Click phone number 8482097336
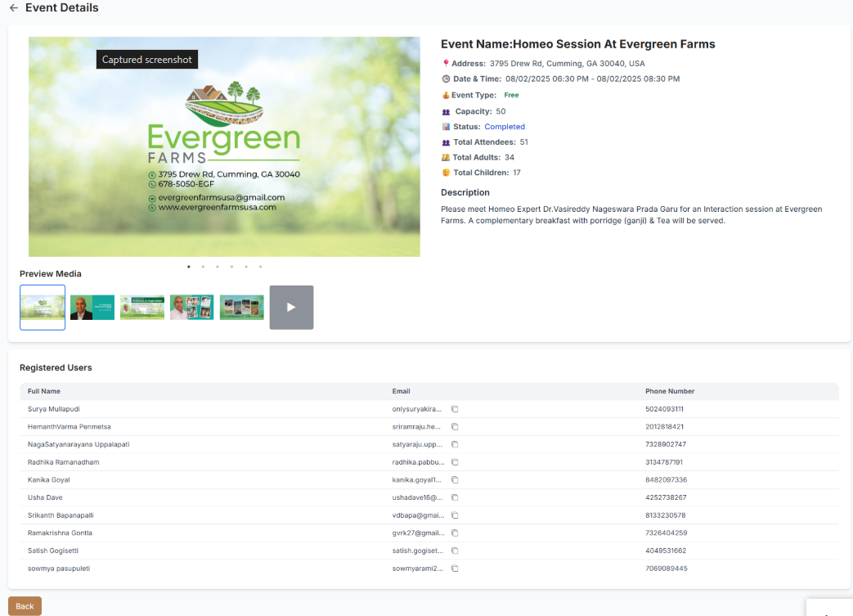The width and height of the screenshot is (853, 616). 667,480
